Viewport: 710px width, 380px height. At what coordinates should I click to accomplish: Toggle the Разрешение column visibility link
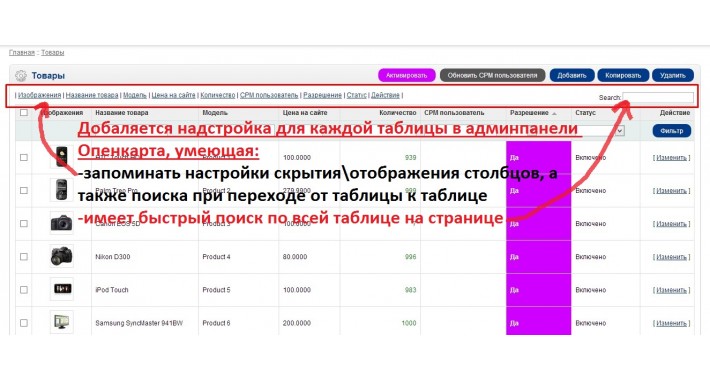322,95
